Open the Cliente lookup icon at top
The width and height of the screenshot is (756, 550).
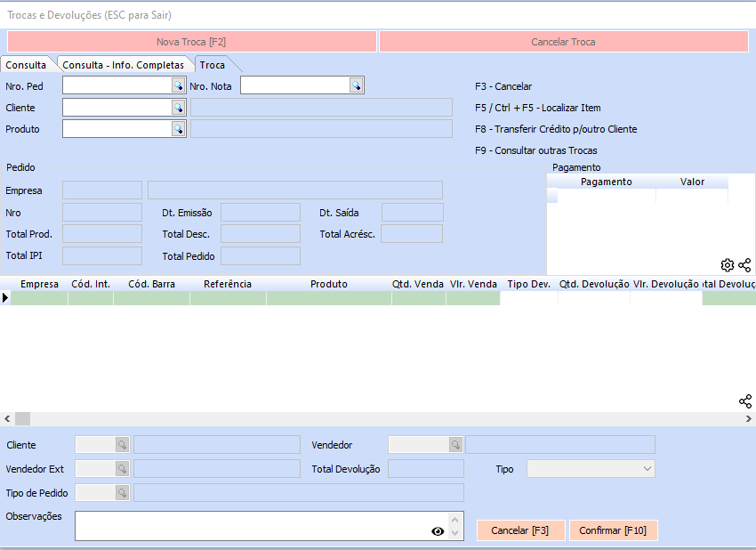click(x=178, y=108)
